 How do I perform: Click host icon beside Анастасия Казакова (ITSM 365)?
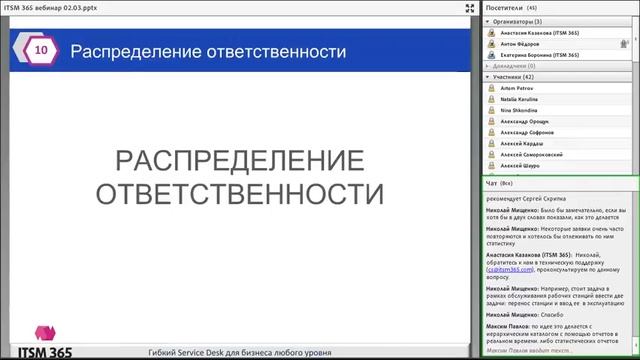(x=491, y=33)
